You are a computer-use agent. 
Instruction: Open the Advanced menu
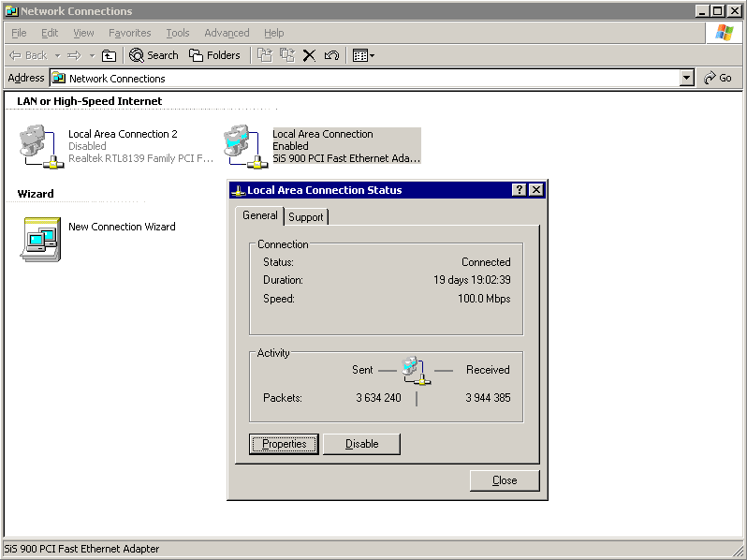pos(227,33)
